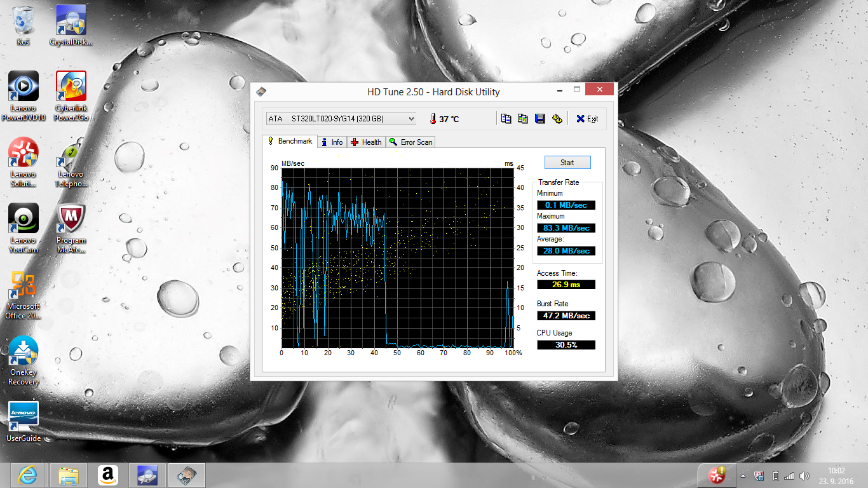The height and width of the screenshot is (488, 868).
Task: Open the drive selection dropdown
Action: 341,119
